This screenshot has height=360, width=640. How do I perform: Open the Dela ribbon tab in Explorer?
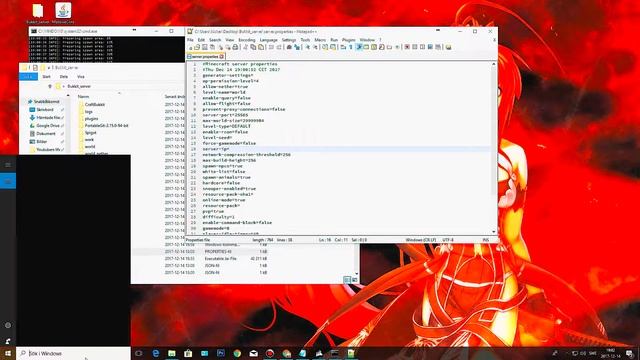(x=64, y=77)
